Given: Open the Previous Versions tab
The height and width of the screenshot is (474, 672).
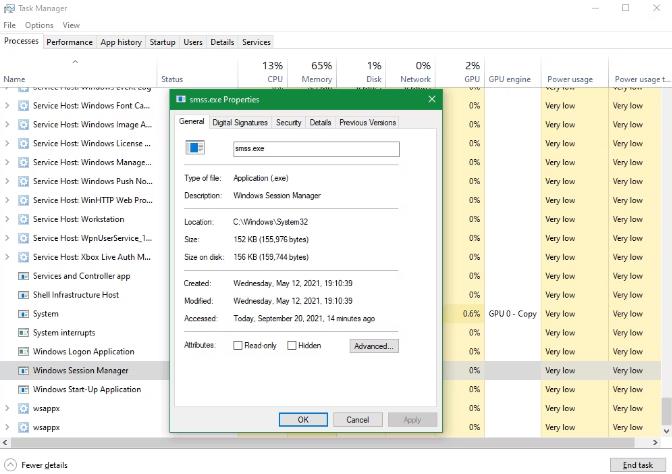Looking at the screenshot, I should (368, 123).
